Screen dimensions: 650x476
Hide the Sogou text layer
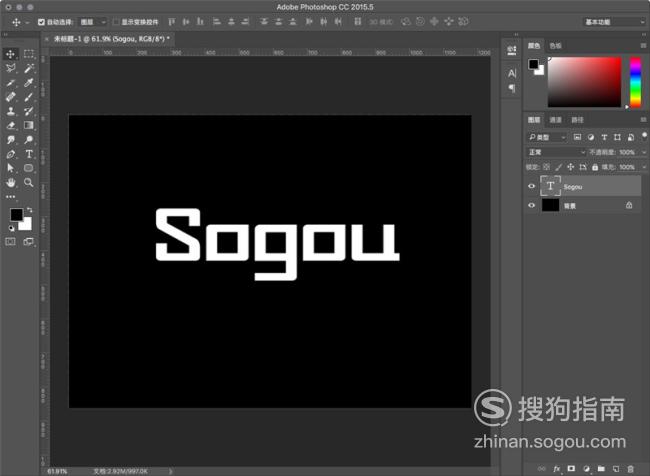(x=531, y=186)
